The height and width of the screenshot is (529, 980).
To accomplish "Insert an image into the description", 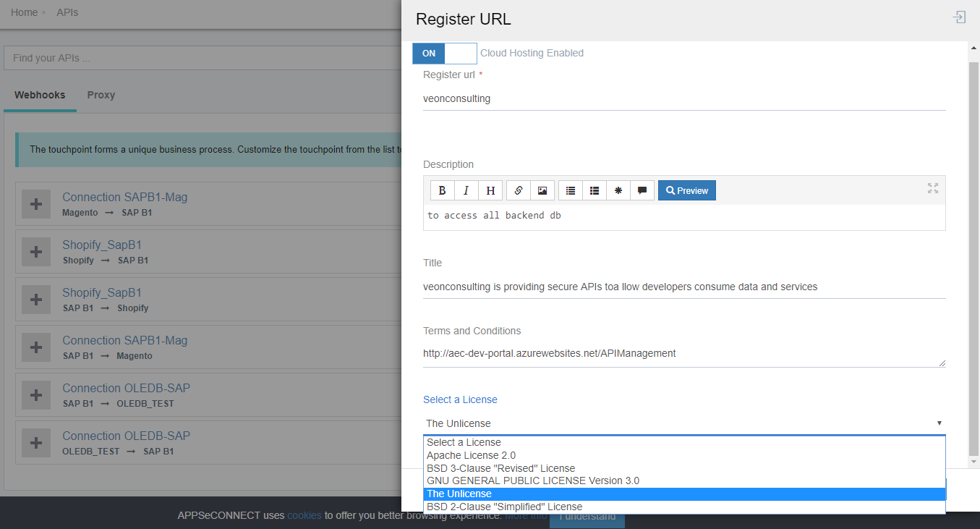I will pos(542,190).
